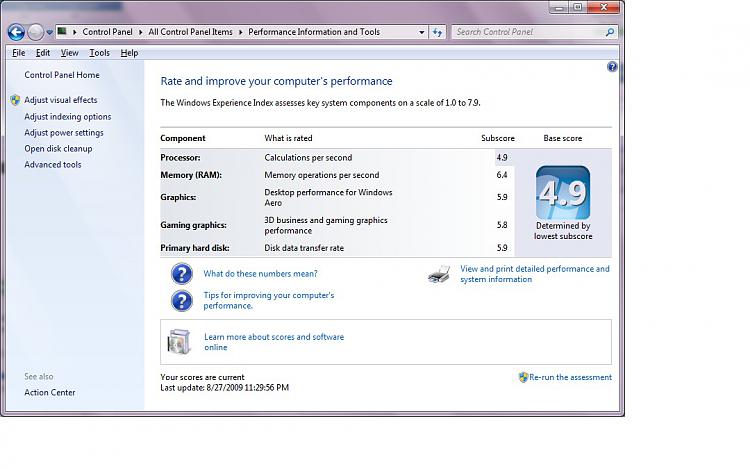Click 'Calculations per second' text

click(x=308, y=157)
